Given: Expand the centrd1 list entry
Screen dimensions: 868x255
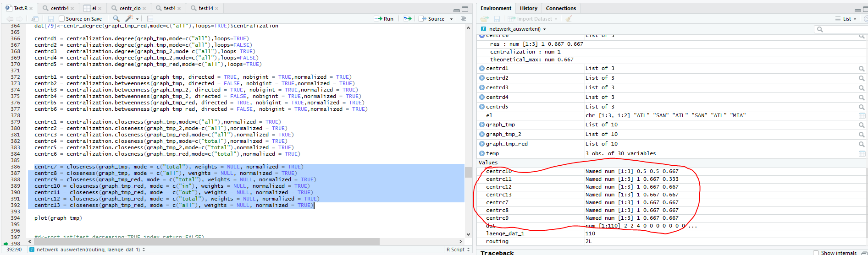Looking at the screenshot, I should tap(482, 68).
